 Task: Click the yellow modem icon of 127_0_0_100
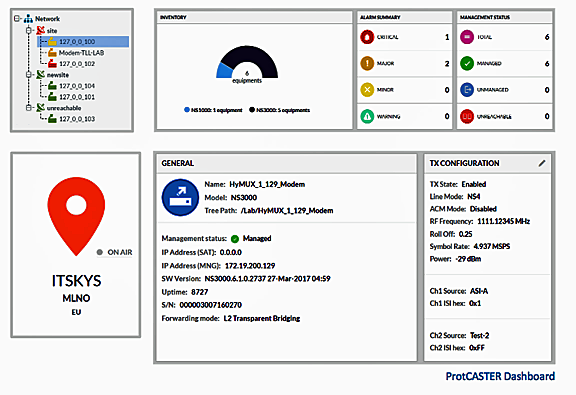click(x=53, y=41)
